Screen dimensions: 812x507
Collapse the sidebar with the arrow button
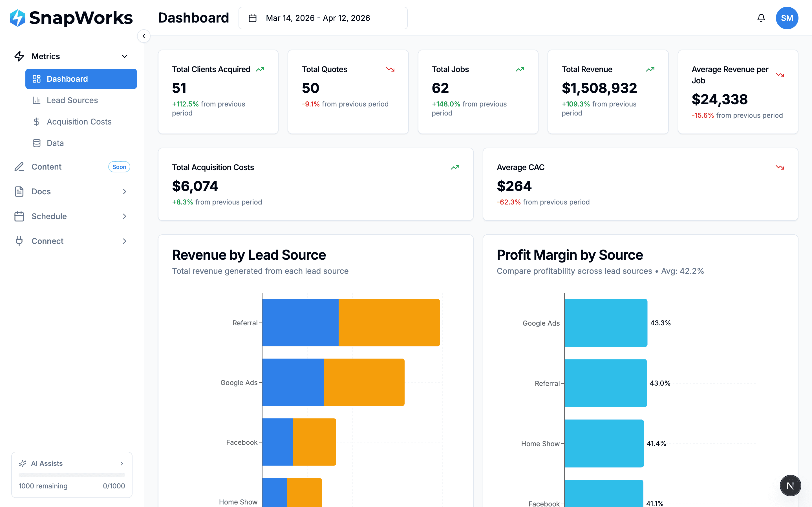click(144, 36)
